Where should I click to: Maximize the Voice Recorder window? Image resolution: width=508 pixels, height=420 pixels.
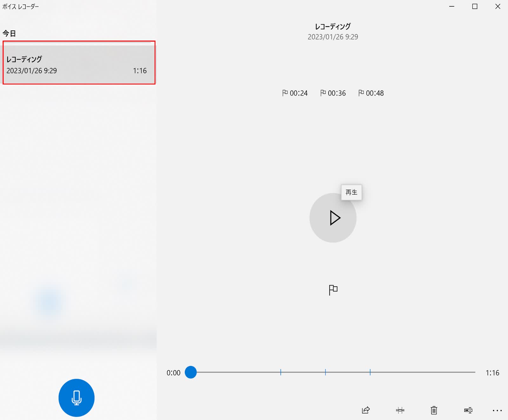click(475, 6)
